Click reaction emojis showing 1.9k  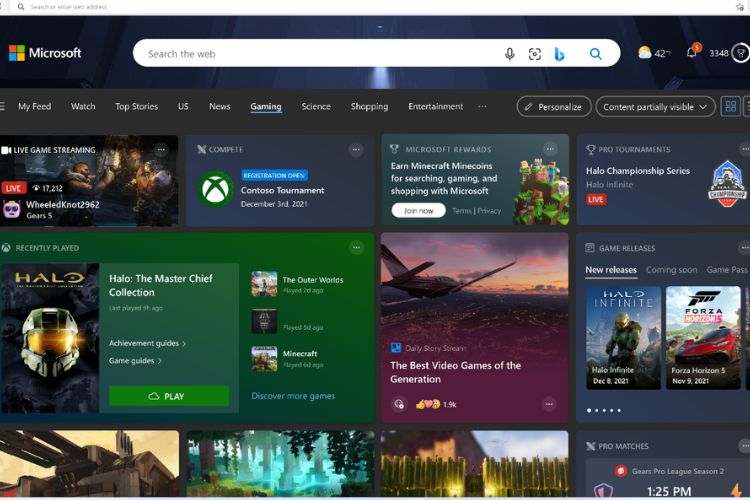pyautogui.click(x=435, y=404)
